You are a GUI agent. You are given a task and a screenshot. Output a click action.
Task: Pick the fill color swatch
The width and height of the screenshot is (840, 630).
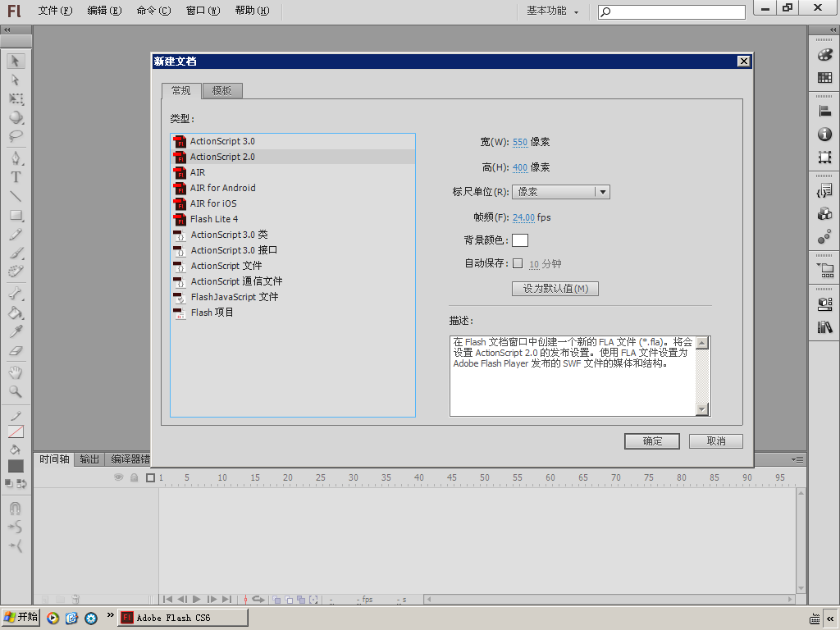click(x=16, y=466)
